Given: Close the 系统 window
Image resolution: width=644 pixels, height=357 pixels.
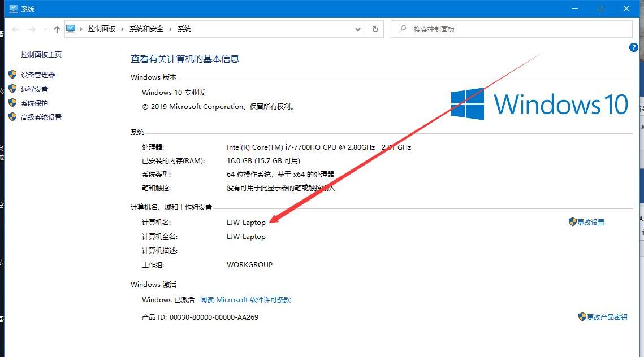Looking at the screenshot, I should point(626,8).
